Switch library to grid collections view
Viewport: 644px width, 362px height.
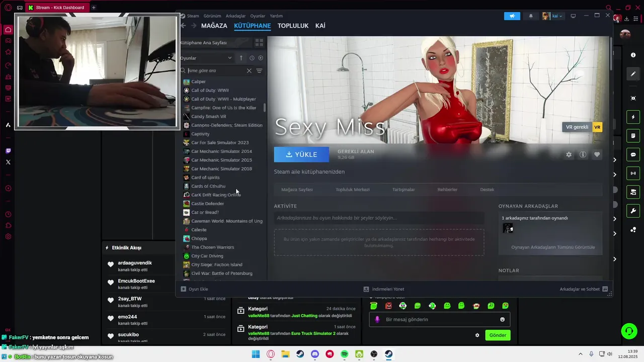259,43
